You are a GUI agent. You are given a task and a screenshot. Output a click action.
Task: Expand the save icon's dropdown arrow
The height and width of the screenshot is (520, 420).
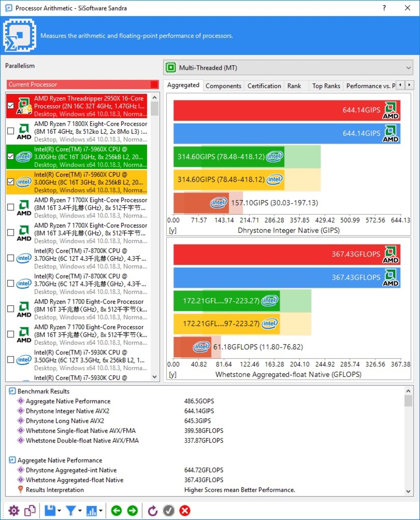[x=59, y=511]
